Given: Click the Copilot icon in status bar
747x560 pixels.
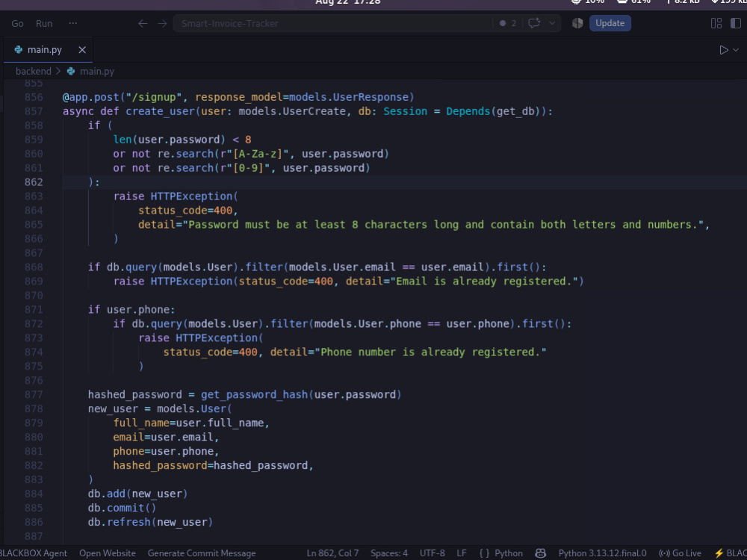Looking at the screenshot, I should [x=540, y=553].
